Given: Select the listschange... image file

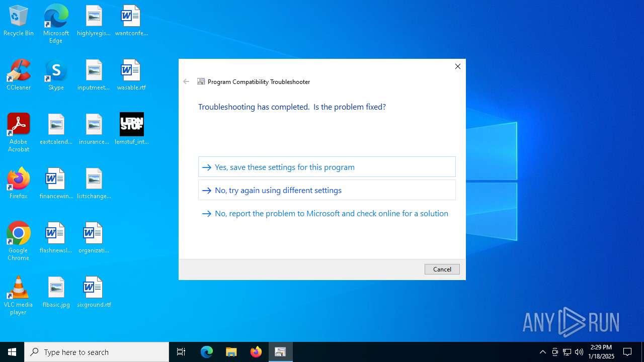Looking at the screenshot, I should pyautogui.click(x=94, y=184).
